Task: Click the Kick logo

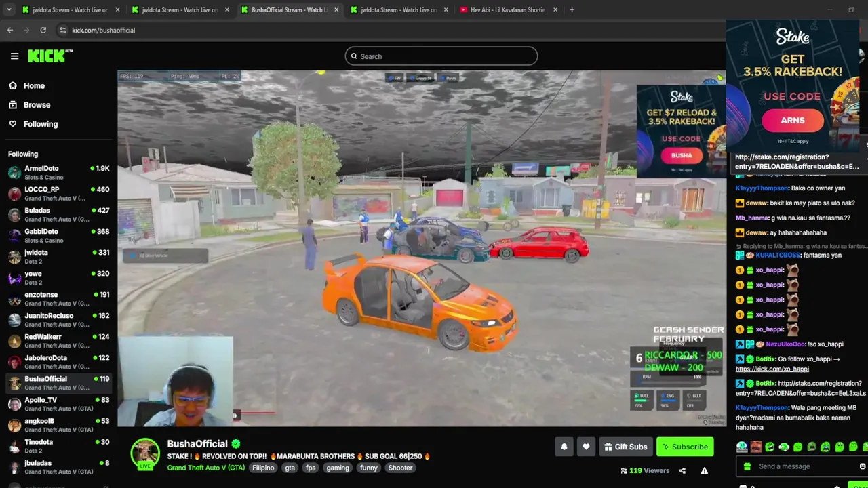Action: (x=50, y=56)
